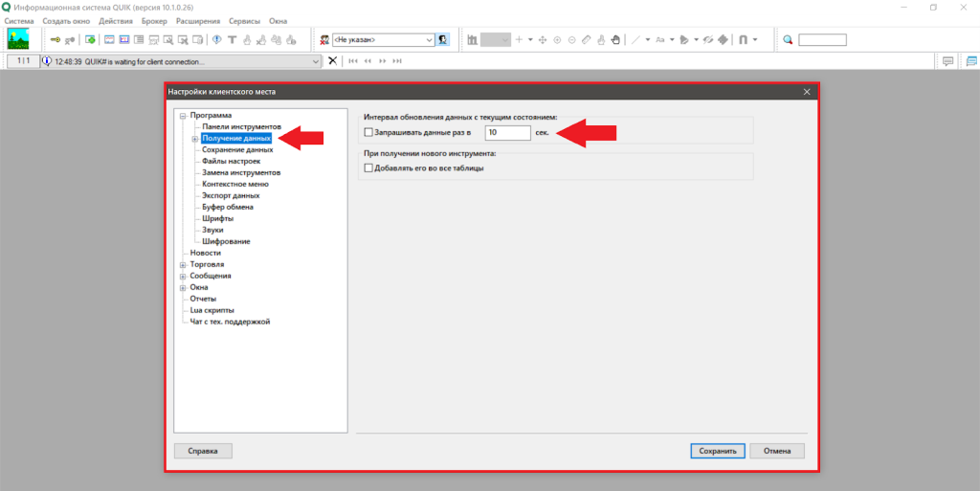Expand the Сообщения tree node

[183, 276]
